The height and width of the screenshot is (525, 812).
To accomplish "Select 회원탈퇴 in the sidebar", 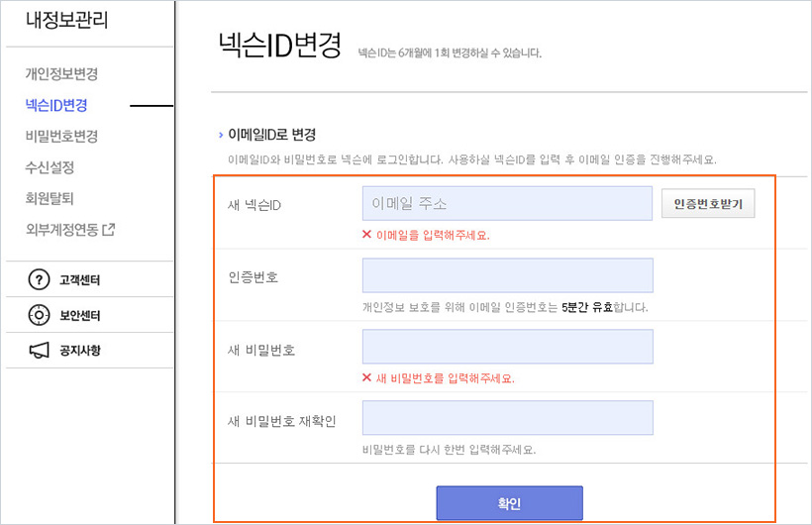I will tap(50, 198).
